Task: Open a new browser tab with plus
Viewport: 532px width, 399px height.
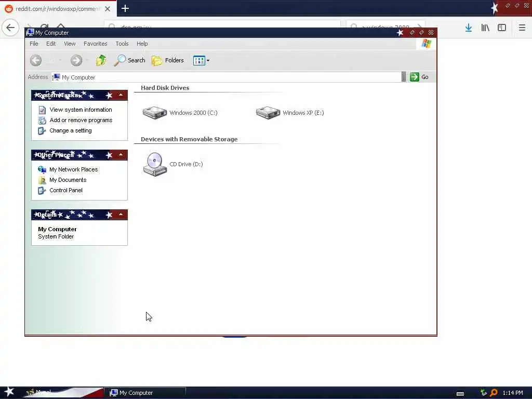Action: (125, 8)
